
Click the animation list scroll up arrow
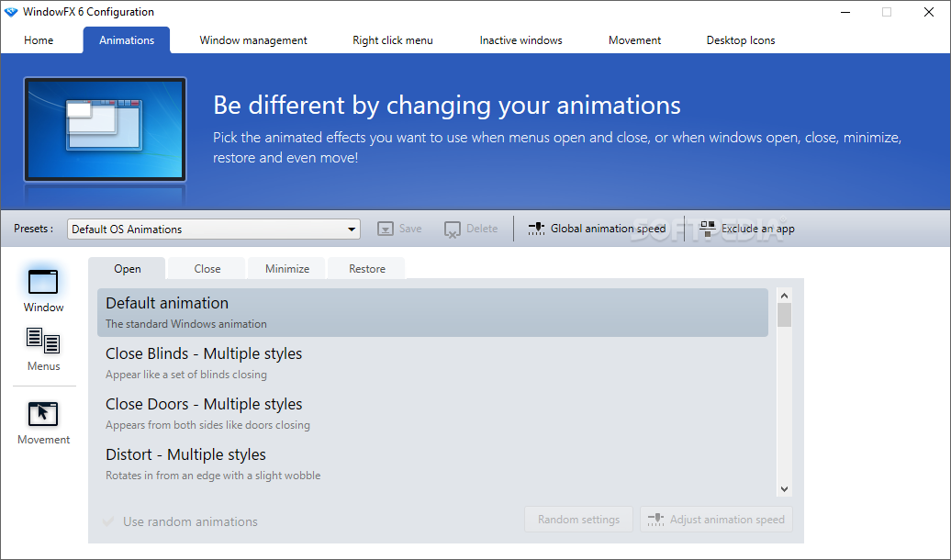click(x=784, y=296)
